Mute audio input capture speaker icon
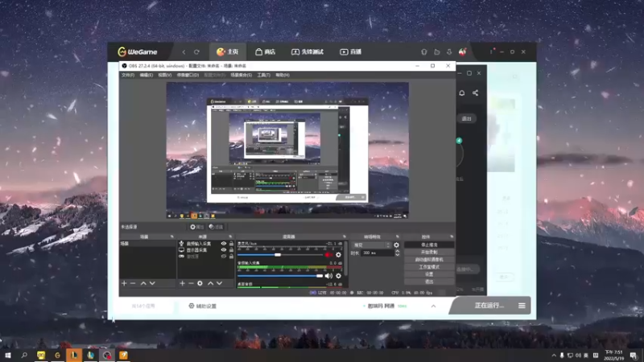The width and height of the screenshot is (644, 362). (x=328, y=276)
